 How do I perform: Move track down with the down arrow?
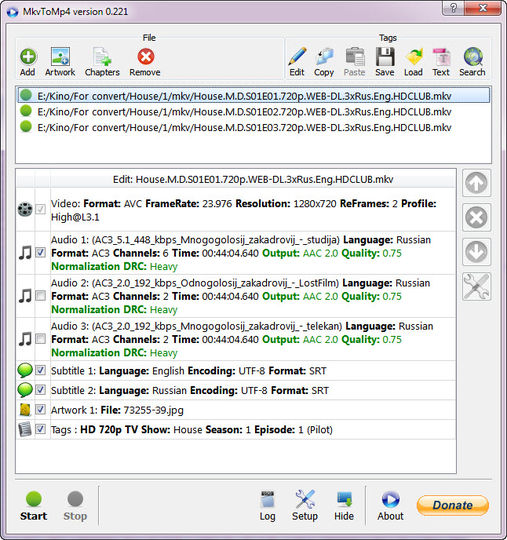tap(476, 252)
